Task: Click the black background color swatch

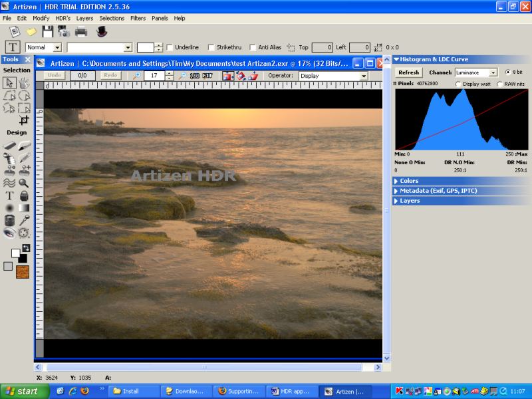Action: (x=23, y=259)
